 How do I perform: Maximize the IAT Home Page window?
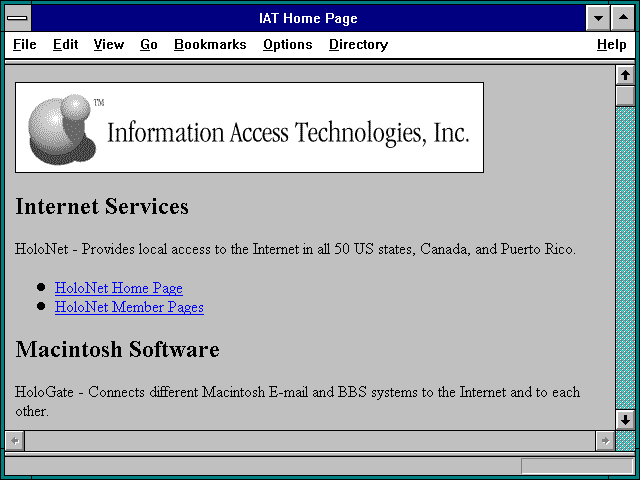pyautogui.click(x=623, y=18)
